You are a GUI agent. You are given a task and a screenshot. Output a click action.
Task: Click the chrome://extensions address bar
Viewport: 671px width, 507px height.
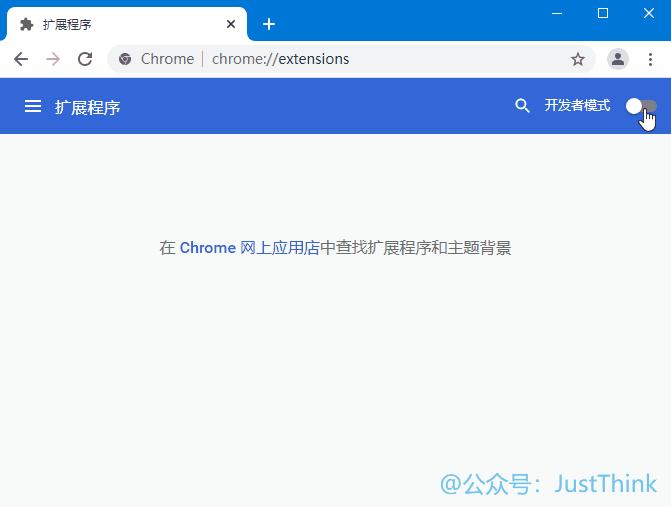[x=351, y=59]
